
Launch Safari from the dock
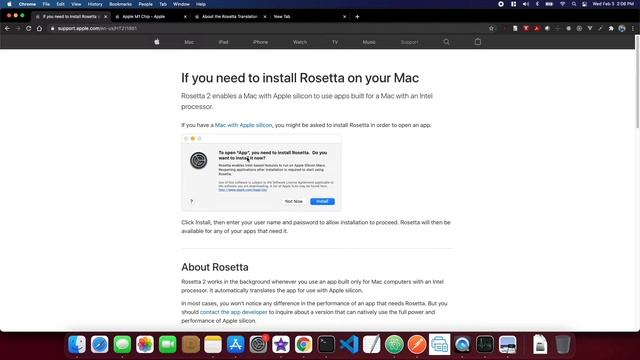pyautogui.click(x=100, y=344)
